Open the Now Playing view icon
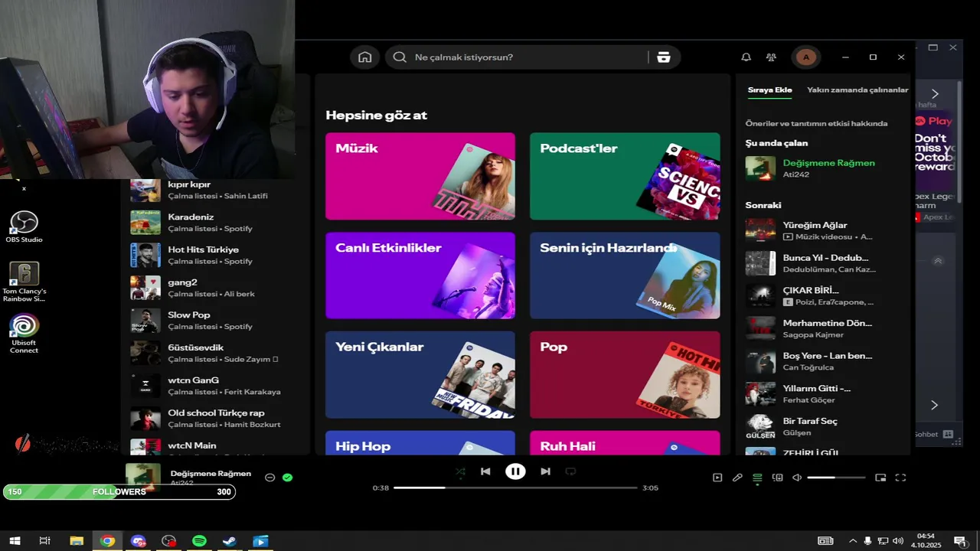The width and height of the screenshot is (980, 551). pos(717,478)
